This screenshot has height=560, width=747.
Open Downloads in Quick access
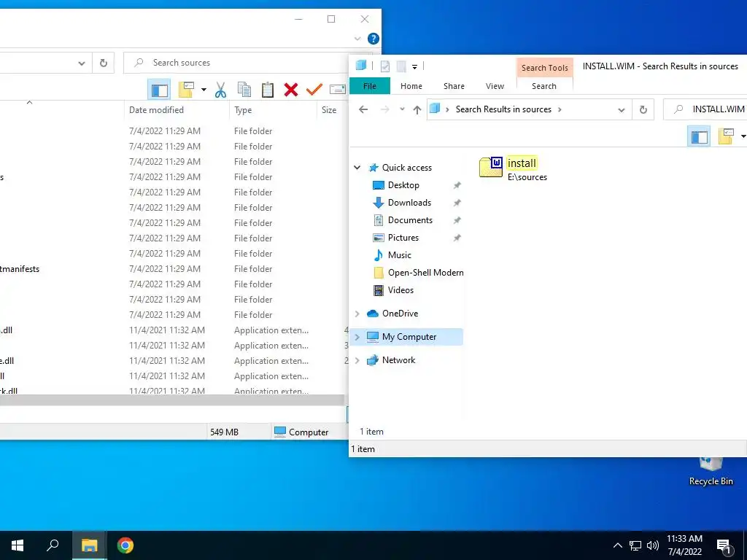[409, 203]
